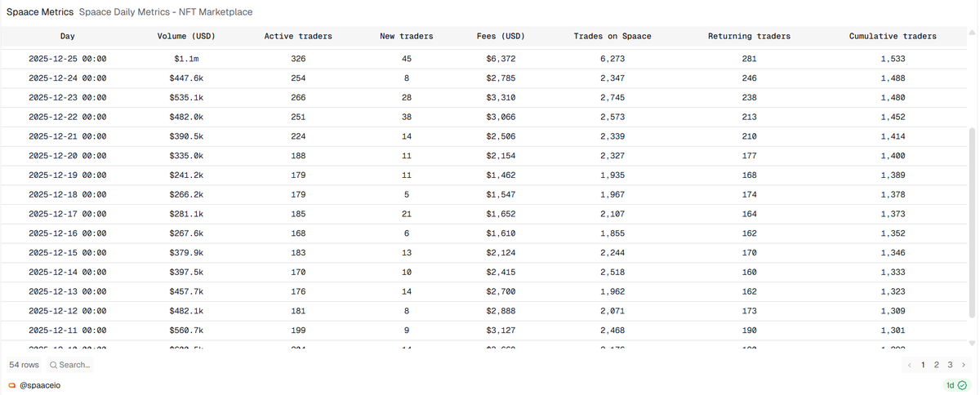
Task: Sort by Returning traders column header
Action: click(x=749, y=36)
